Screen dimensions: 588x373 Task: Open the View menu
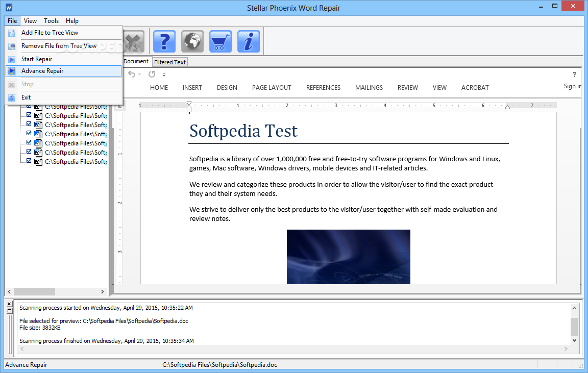[31, 21]
